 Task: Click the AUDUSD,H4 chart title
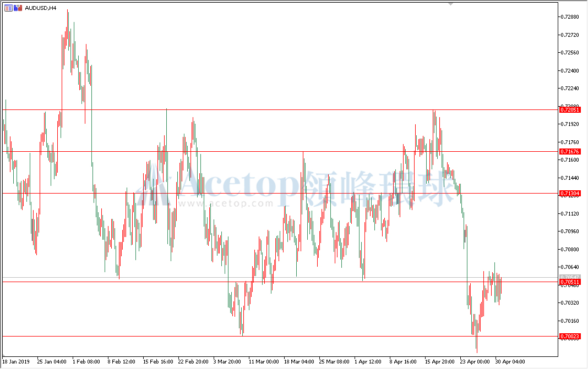coord(41,8)
